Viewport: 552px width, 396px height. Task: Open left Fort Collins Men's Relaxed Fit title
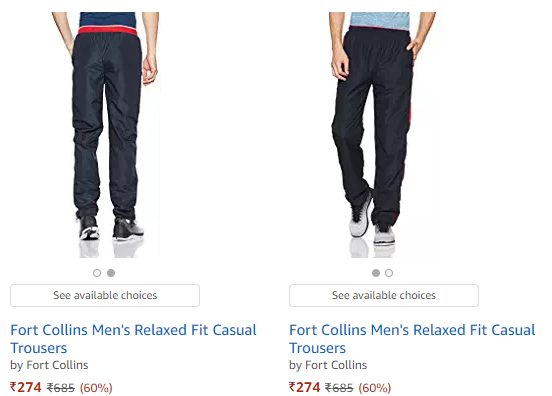coord(133,339)
